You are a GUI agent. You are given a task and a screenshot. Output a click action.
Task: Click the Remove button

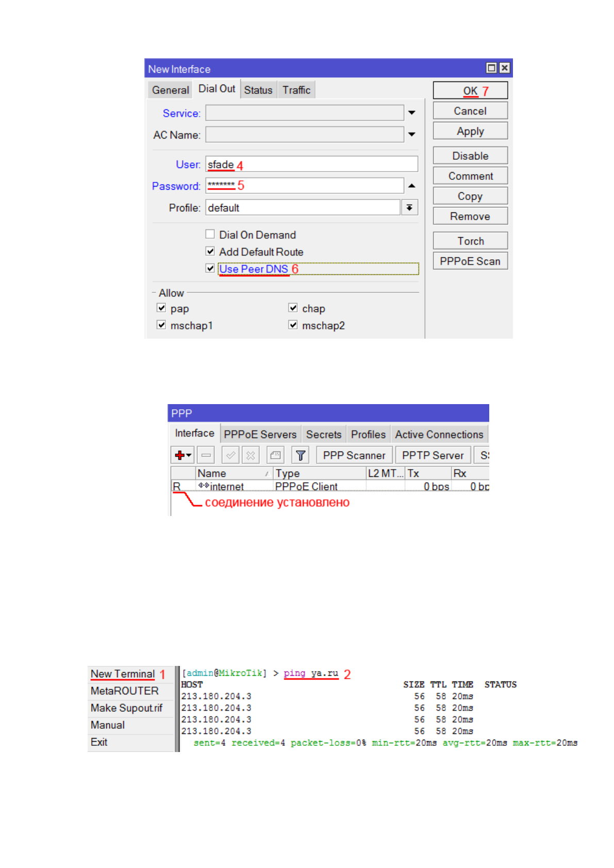[x=470, y=216]
